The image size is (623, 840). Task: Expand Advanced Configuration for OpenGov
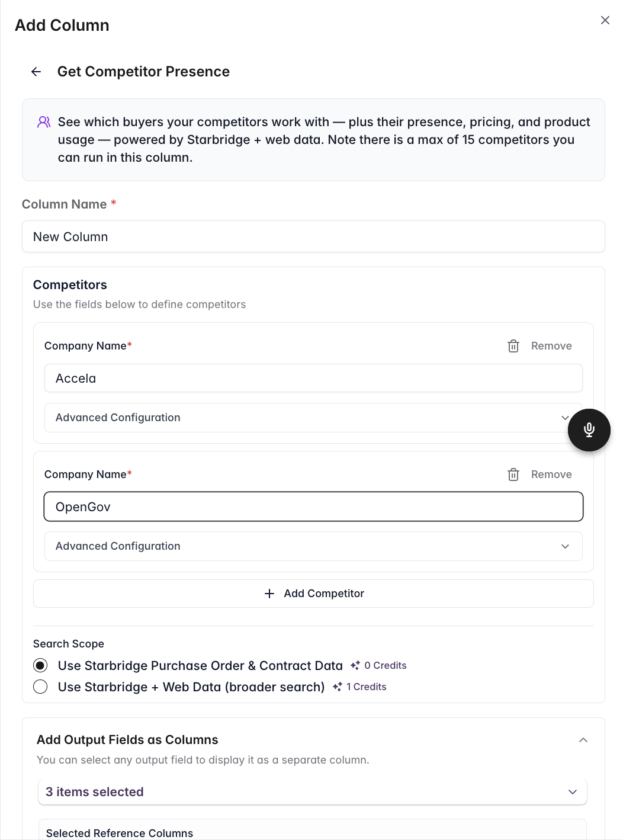(x=313, y=546)
